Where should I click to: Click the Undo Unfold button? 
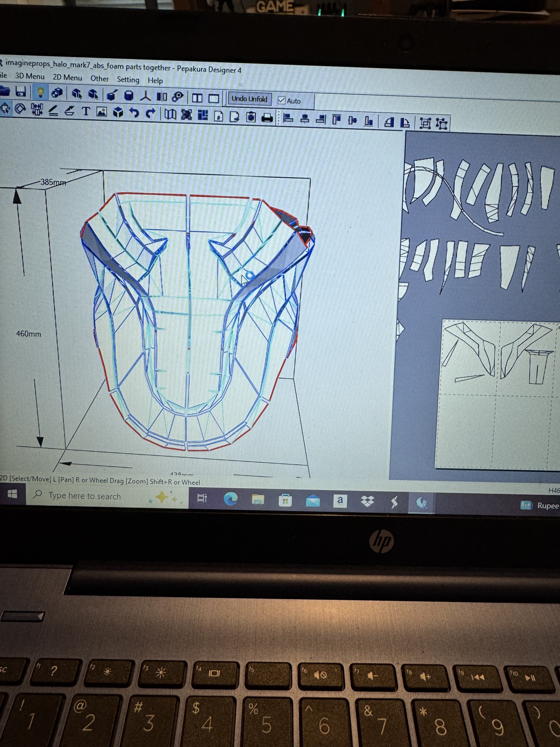pyautogui.click(x=249, y=99)
